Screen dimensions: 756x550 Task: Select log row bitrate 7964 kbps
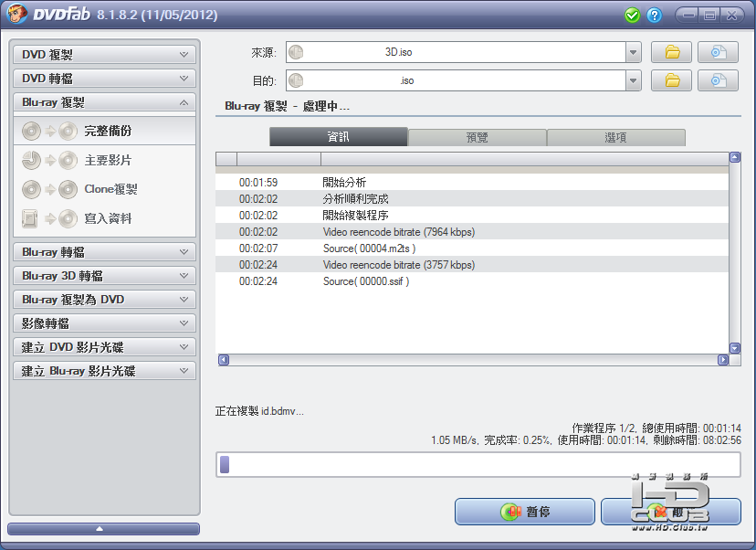(x=472, y=232)
